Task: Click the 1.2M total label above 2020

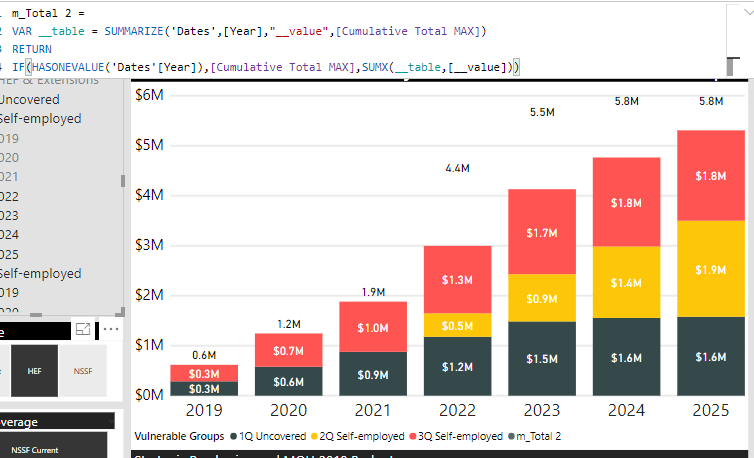Action: [289, 324]
